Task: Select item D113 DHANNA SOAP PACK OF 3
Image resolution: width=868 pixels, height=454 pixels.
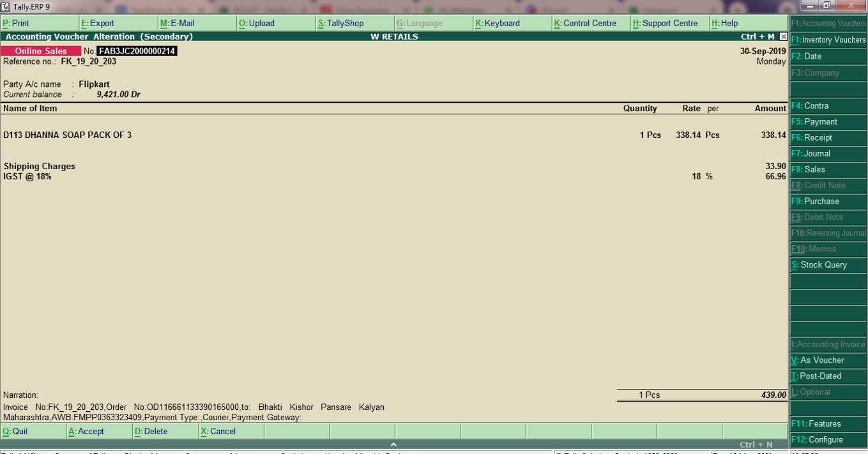Action: coord(68,135)
